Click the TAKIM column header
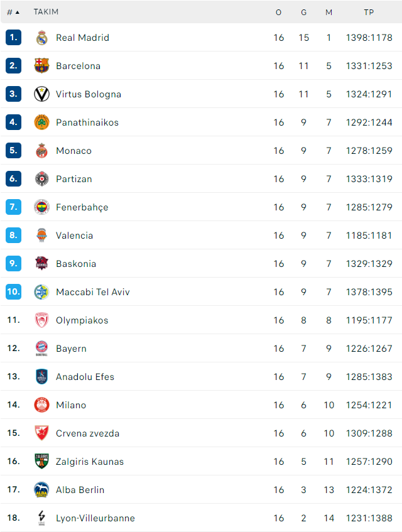This screenshot has height=532, width=402. coord(46,12)
